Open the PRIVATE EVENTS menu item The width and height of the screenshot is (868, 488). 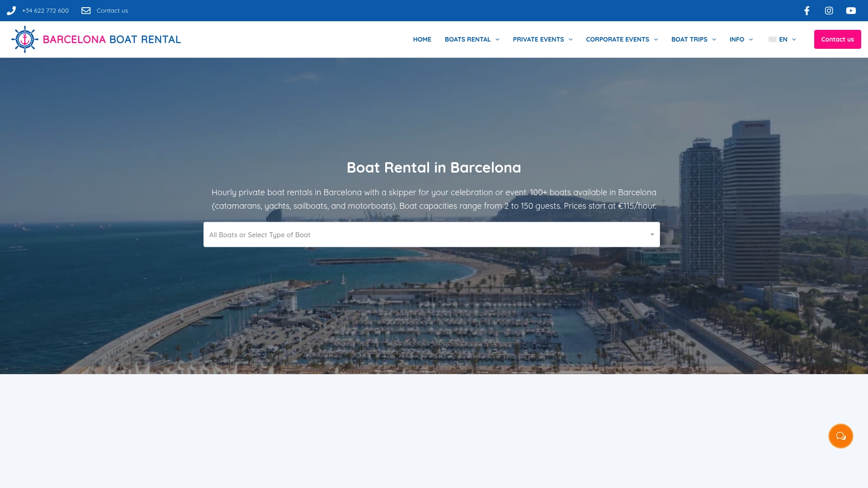tap(539, 39)
